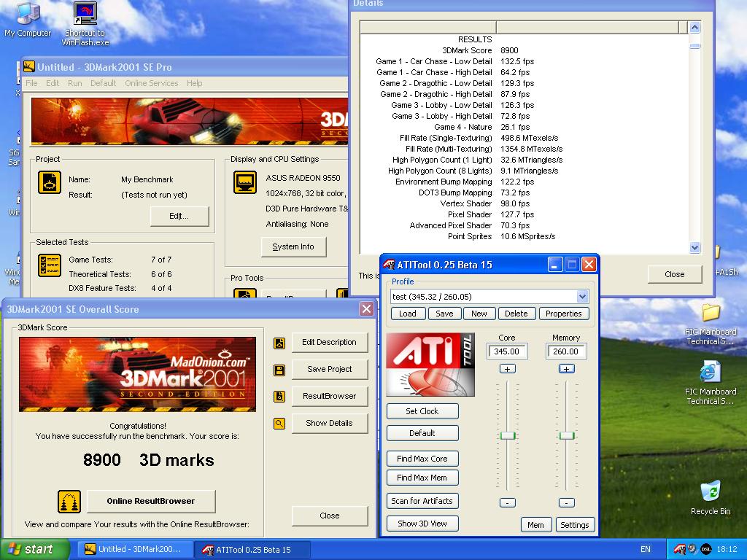The image size is (747, 560).
Task: Open the Edit menu in 3DMark2001
Action: pos(53,83)
